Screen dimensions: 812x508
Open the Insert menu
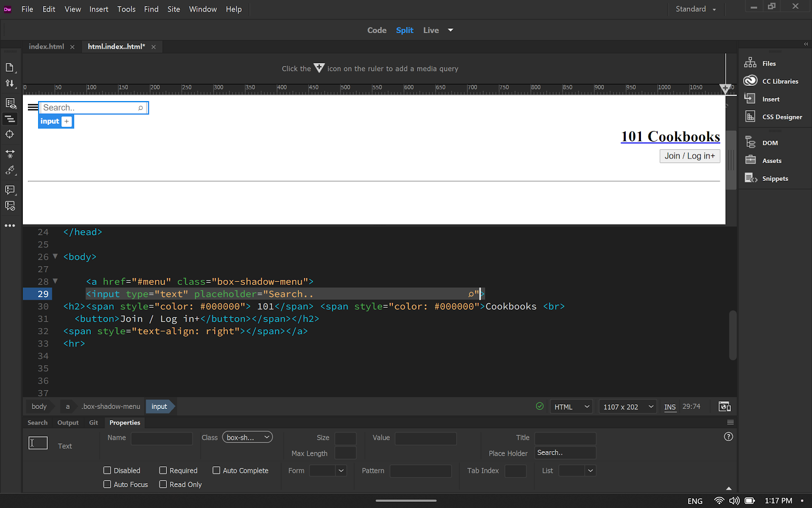[x=99, y=9]
